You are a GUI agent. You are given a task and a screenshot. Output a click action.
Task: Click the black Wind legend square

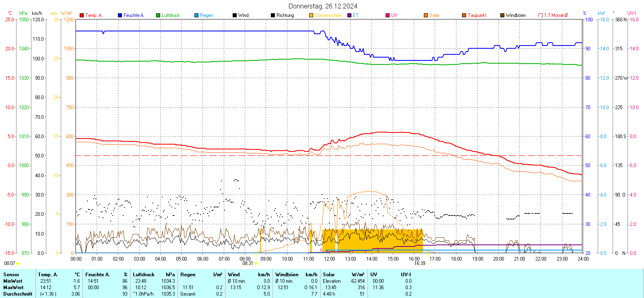coord(235,15)
